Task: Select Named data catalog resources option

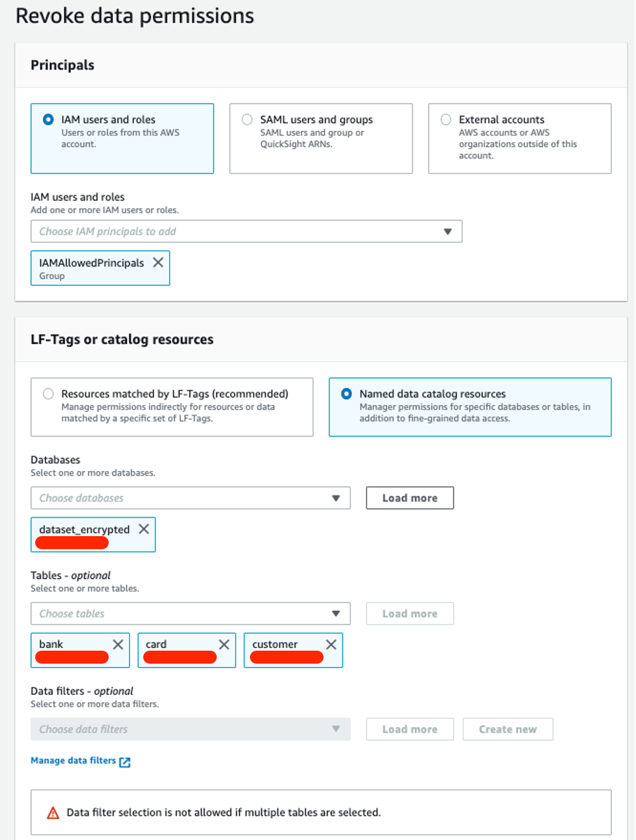Action: pos(346,394)
